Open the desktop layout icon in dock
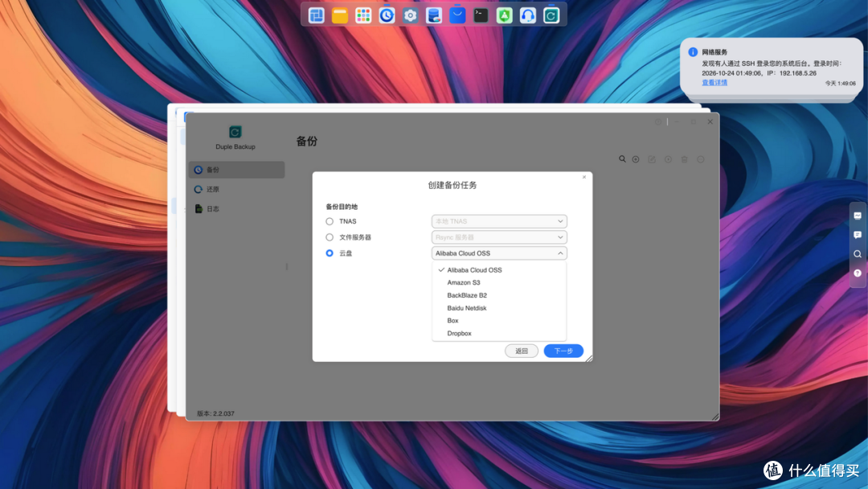Viewport: 868px width, 489px height. [316, 15]
